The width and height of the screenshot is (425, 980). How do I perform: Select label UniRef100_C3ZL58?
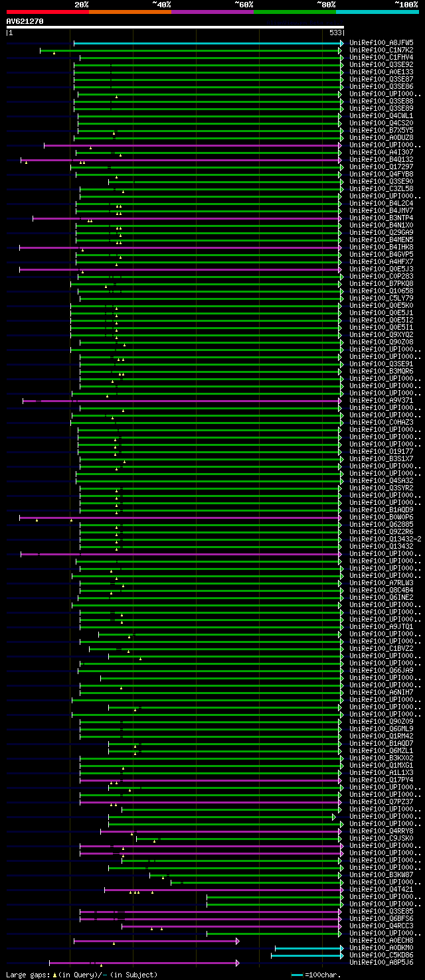click(381, 188)
